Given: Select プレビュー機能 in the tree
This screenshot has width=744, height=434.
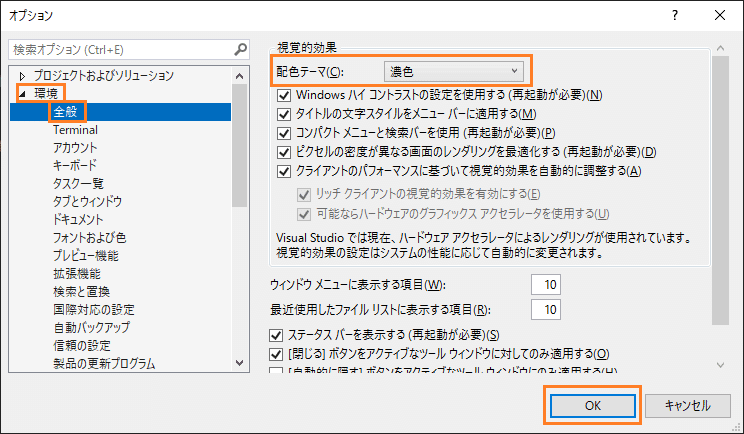Looking at the screenshot, I should 85,256.
